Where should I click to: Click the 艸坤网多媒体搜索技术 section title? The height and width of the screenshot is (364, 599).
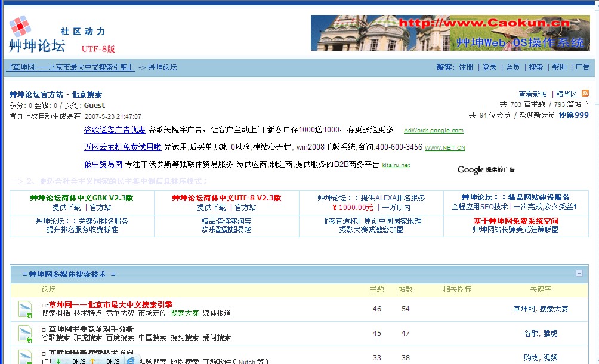[x=67, y=274]
